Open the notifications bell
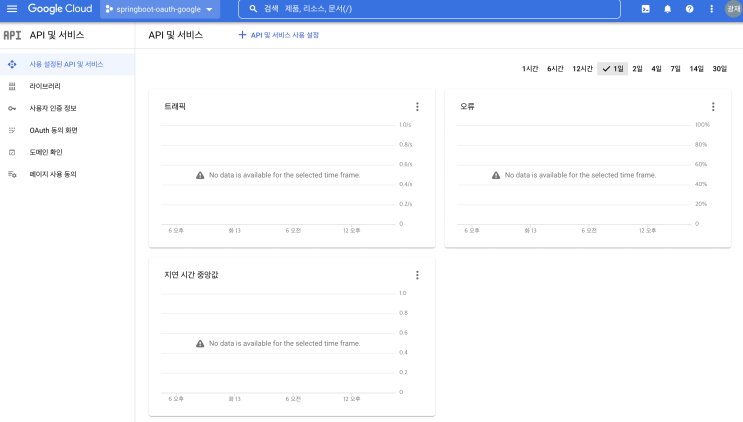Viewport: 743px width, 422px height. coord(667,9)
